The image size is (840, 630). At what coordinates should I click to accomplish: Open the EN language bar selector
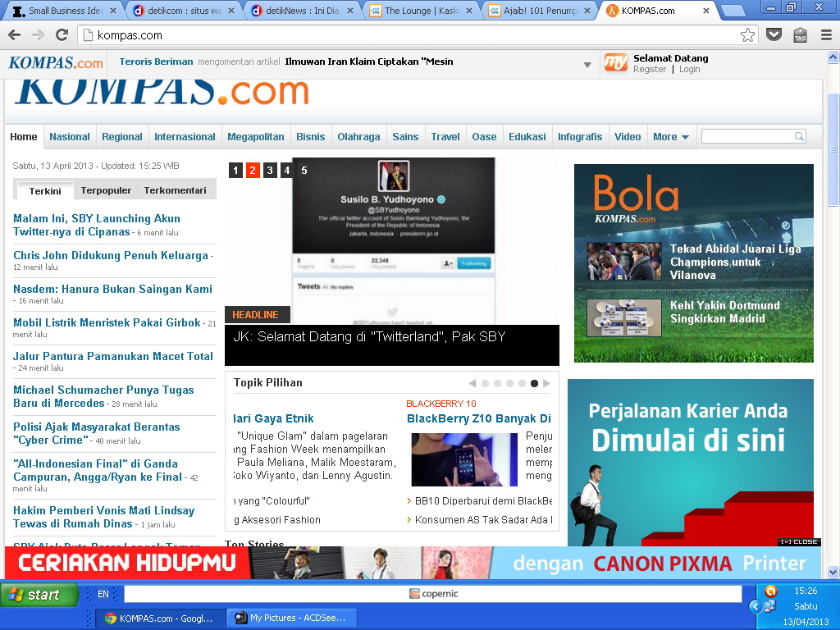pos(103,594)
